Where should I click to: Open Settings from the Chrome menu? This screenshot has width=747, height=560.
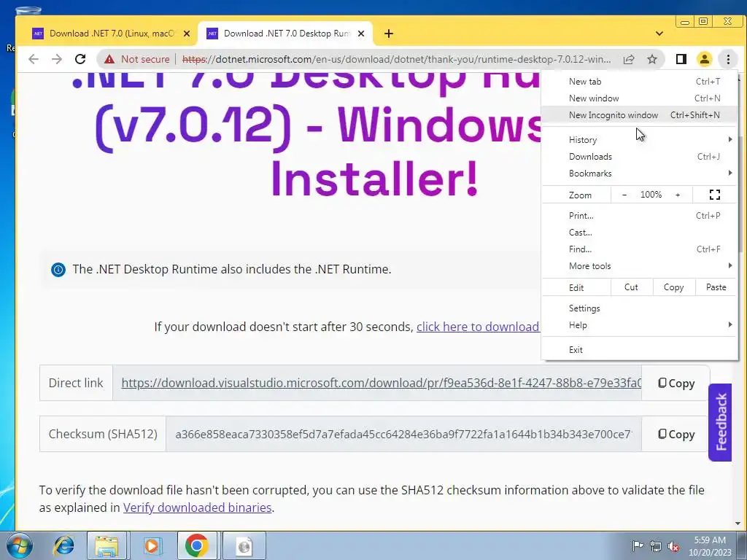point(639,308)
